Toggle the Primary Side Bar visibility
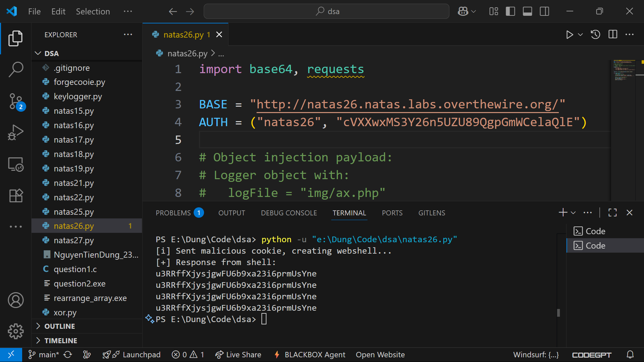The width and height of the screenshot is (644, 362). click(x=510, y=11)
